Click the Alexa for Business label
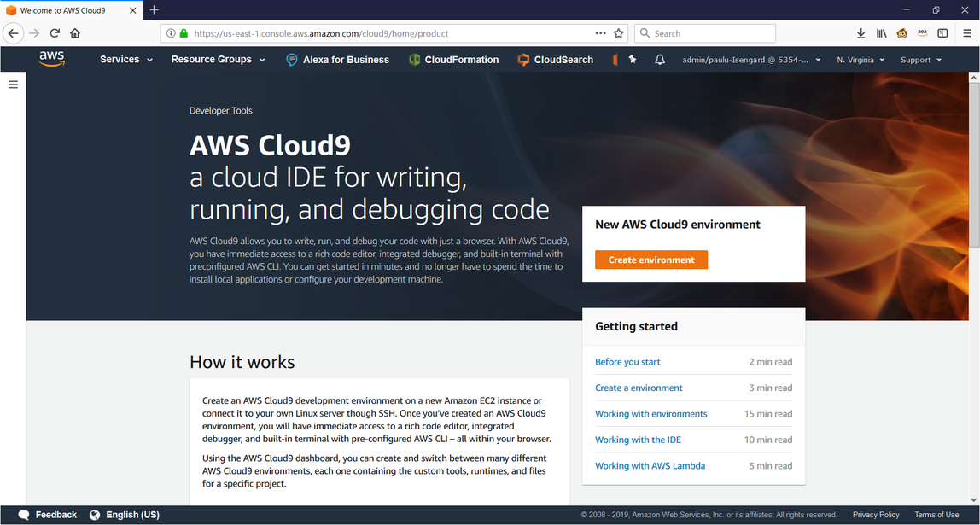Screen dimensions: 980x525 tap(347, 60)
